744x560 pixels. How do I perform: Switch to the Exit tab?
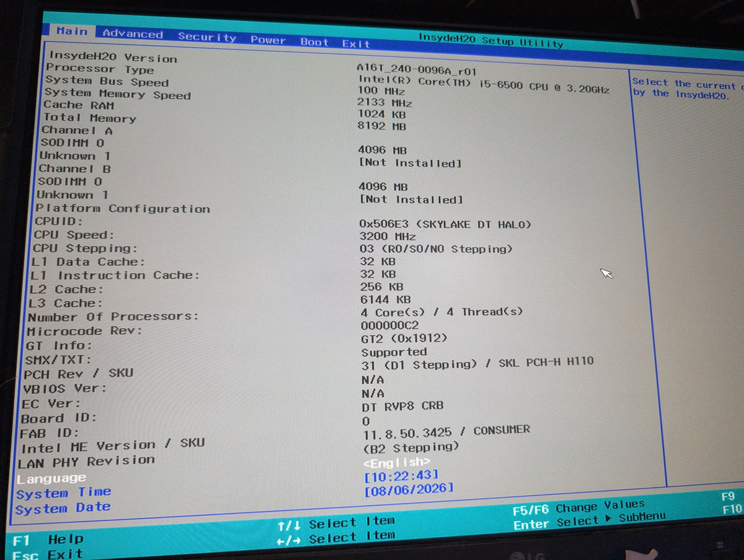coord(356,44)
